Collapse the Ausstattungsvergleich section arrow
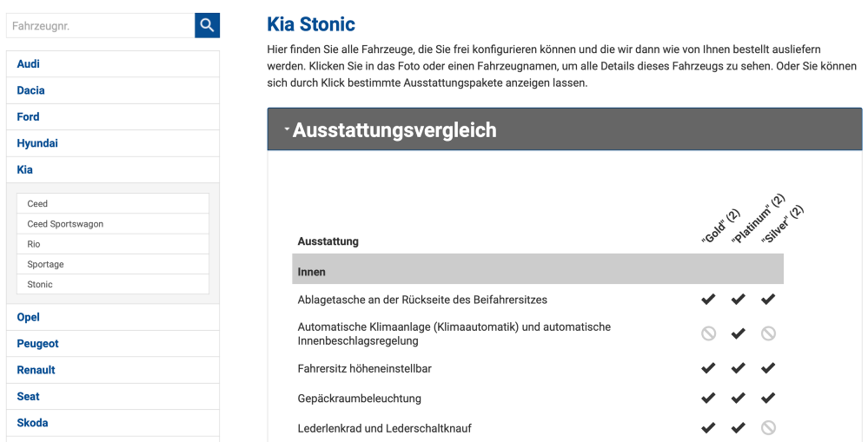 coord(287,130)
